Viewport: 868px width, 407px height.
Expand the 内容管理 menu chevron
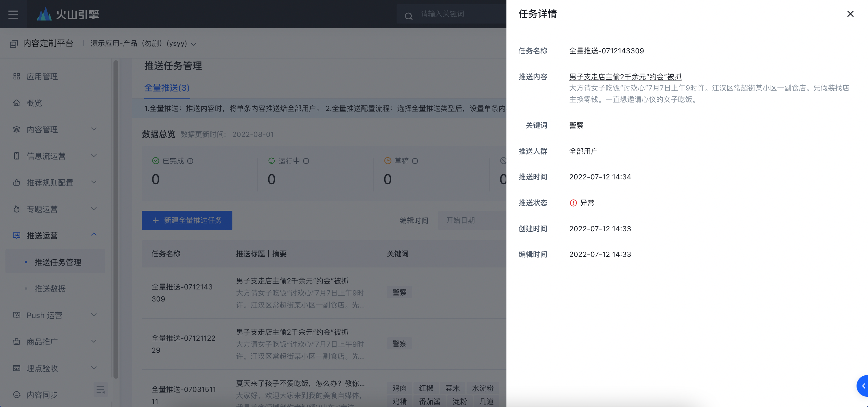[94, 129]
